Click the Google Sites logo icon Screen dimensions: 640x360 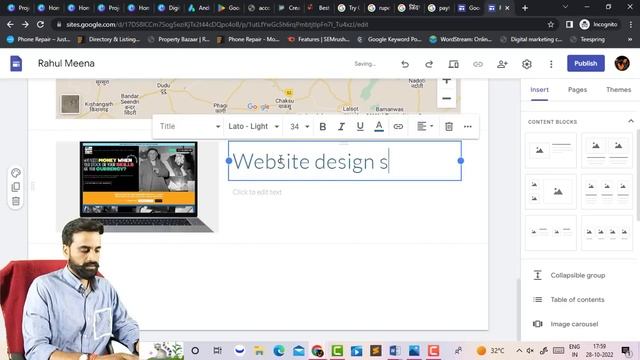pos(16,64)
